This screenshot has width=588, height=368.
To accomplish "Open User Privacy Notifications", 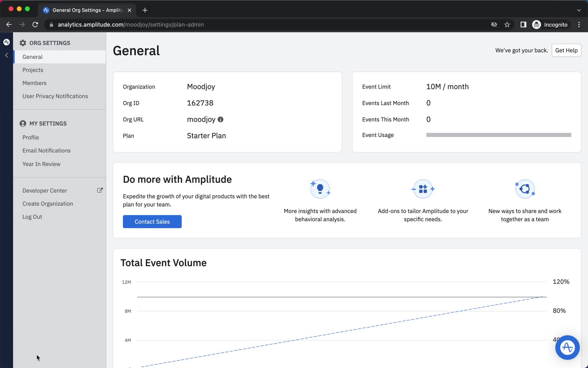I will (55, 96).
